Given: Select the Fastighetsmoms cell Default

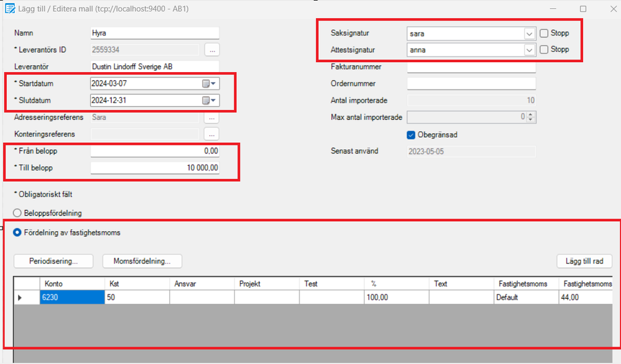Looking at the screenshot, I should (x=527, y=298).
